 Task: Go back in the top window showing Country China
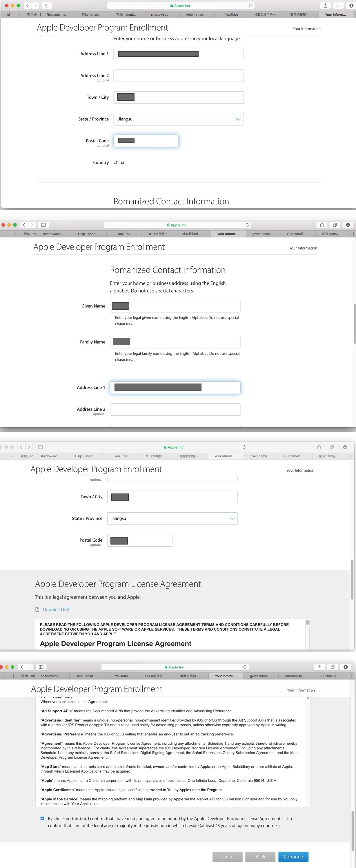pyautogui.click(x=28, y=6)
